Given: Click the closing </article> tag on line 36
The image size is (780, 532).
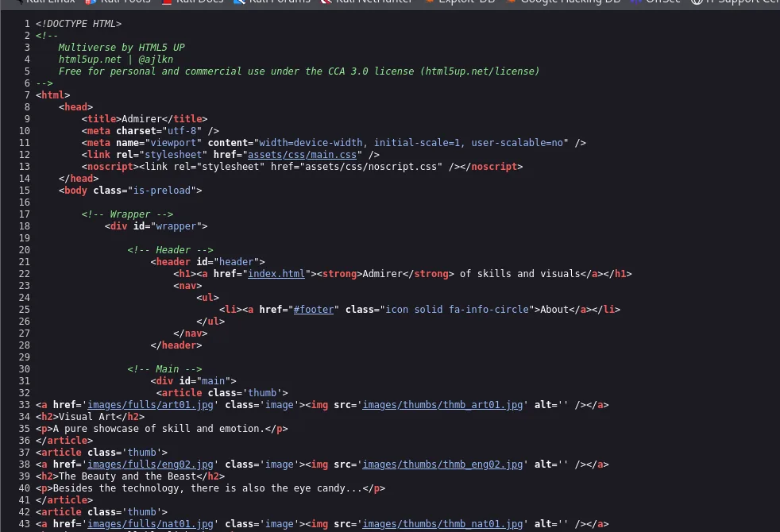Looking at the screenshot, I should point(64,441).
